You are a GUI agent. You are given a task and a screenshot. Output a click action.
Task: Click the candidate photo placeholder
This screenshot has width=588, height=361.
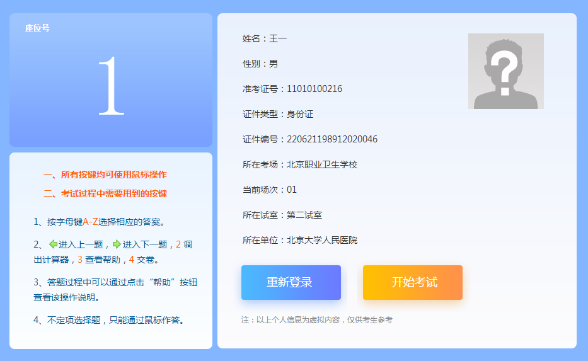(x=506, y=71)
